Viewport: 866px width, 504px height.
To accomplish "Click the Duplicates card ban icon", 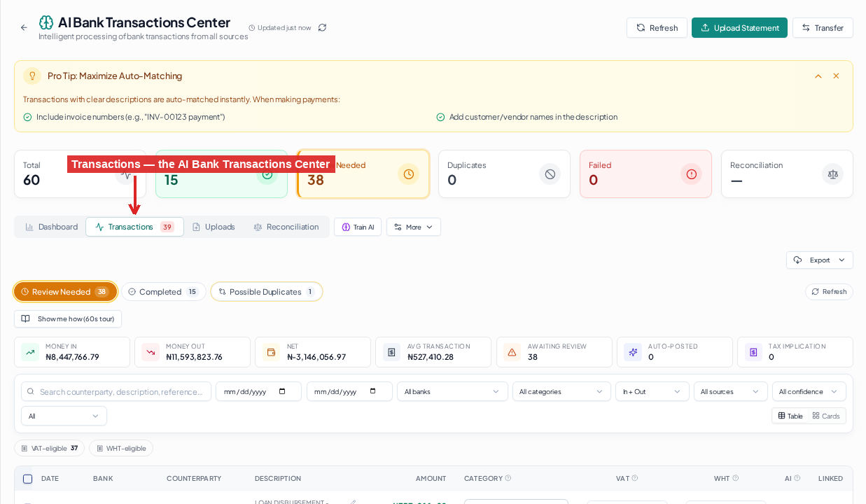I will click(x=550, y=174).
